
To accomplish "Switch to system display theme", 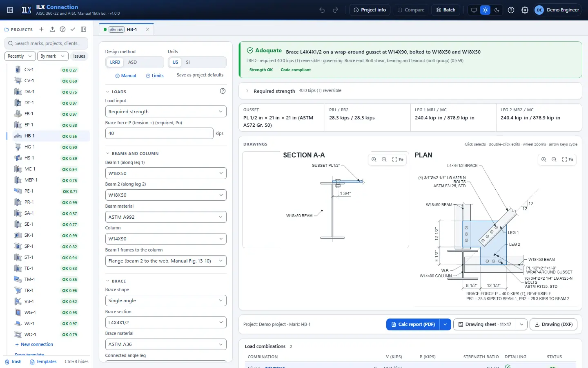I will (x=474, y=10).
